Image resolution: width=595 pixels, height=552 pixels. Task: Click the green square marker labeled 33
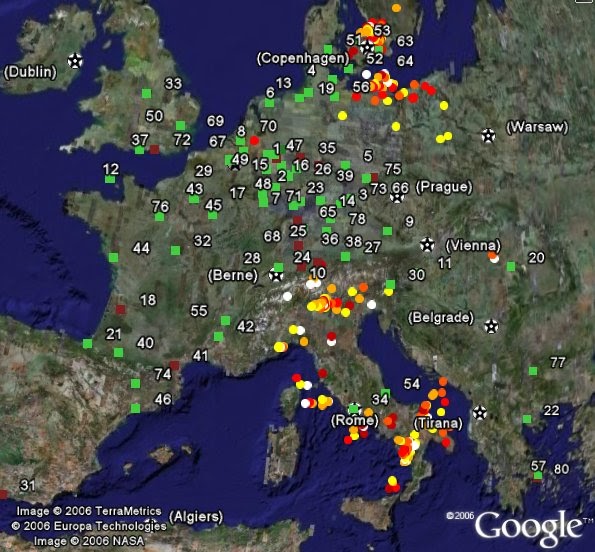(x=146, y=93)
